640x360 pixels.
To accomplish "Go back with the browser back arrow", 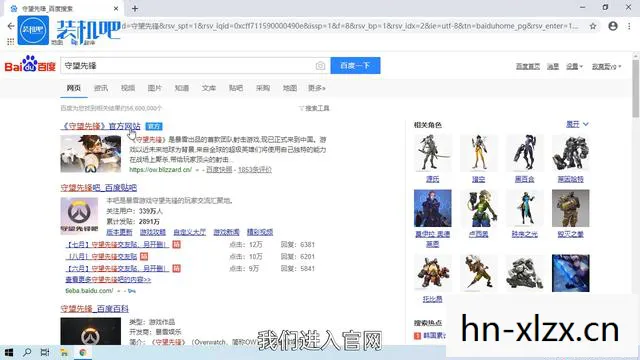I will (x=11, y=26).
